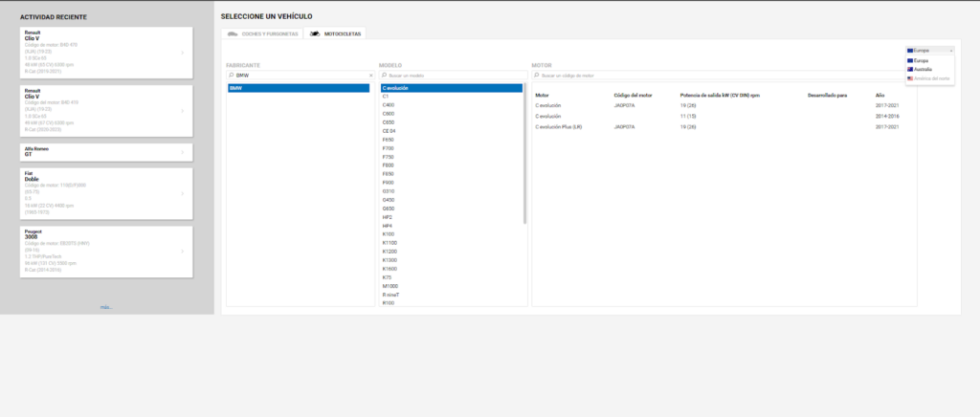The height and width of the screenshot is (417, 980).
Task: Select model F900
Action: [452, 183]
